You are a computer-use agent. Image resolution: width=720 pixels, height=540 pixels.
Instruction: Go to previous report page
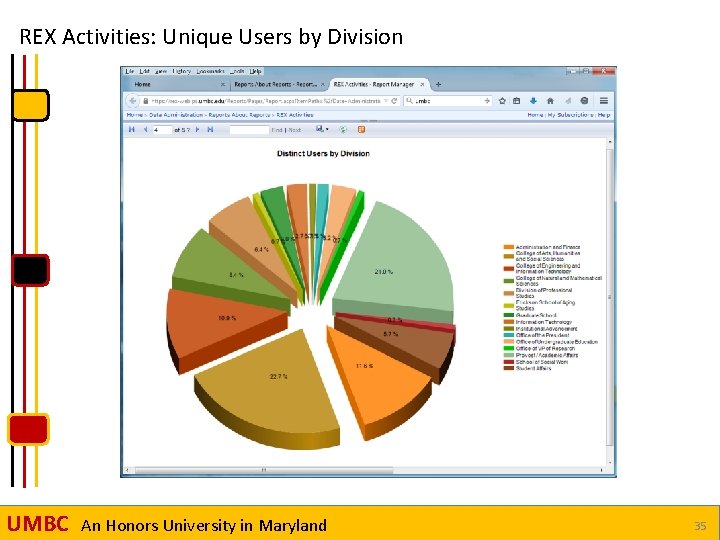coord(146,129)
